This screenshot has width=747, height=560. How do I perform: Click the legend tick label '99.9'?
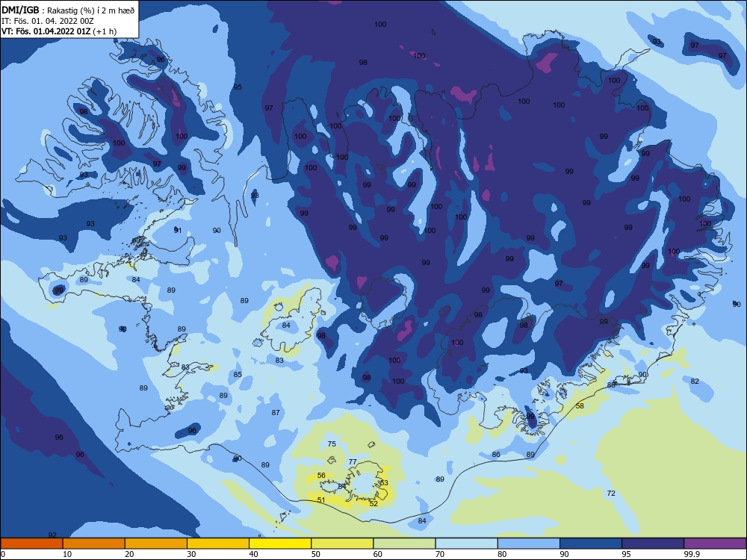[692, 554]
